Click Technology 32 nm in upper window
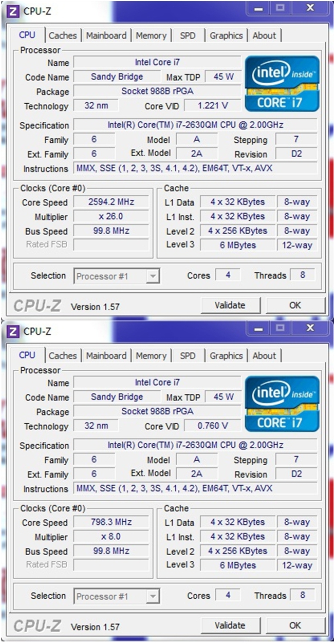 click(96, 106)
